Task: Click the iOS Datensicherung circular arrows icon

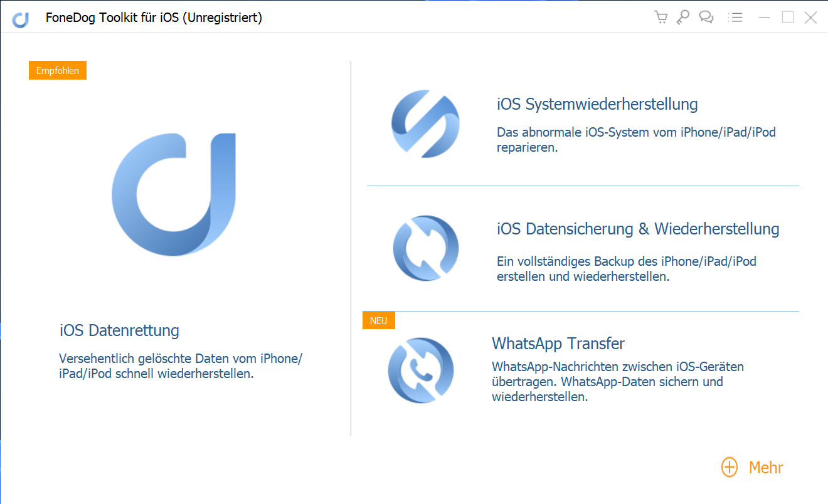Action: coord(426,248)
